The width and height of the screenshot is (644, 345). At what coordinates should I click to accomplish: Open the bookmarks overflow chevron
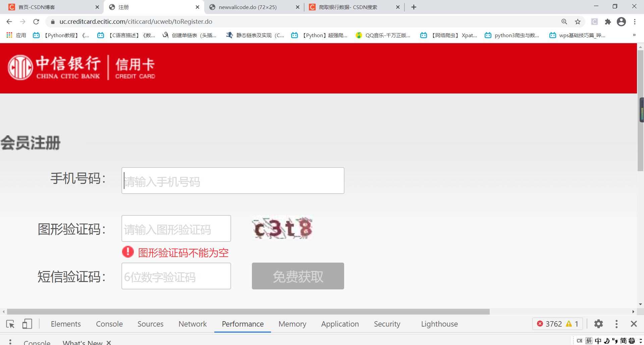coord(634,35)
